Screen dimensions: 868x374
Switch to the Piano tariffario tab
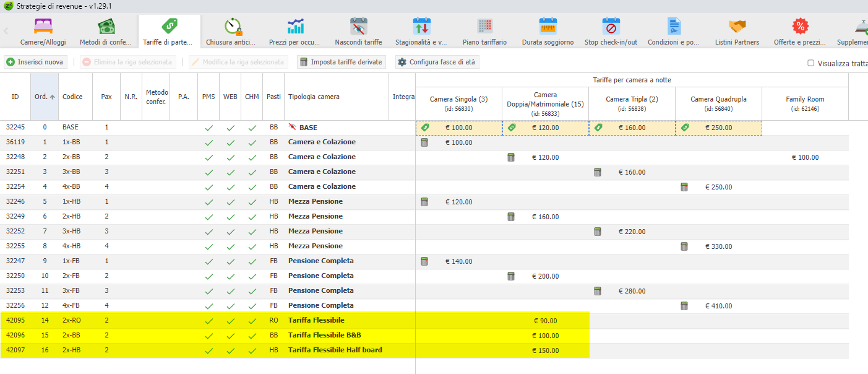[484, 32]
